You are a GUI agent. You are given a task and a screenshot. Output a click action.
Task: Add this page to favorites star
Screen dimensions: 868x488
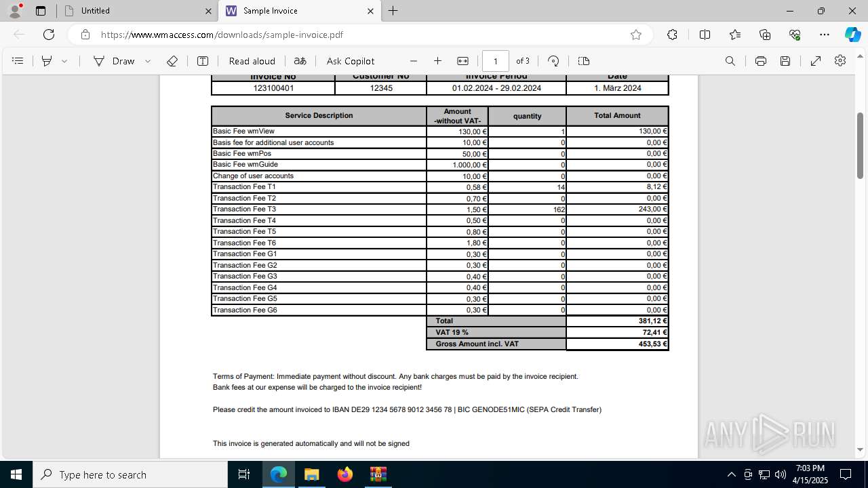pyautogui.click(x=636, y=35)
